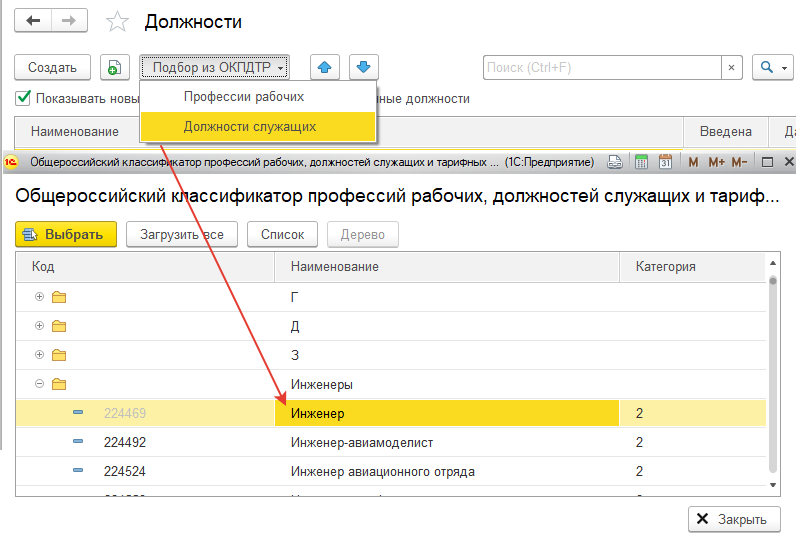This screenshot has height=535, width=796.
Task: Click the forward navigation arrow
Action: click(68, 21)
